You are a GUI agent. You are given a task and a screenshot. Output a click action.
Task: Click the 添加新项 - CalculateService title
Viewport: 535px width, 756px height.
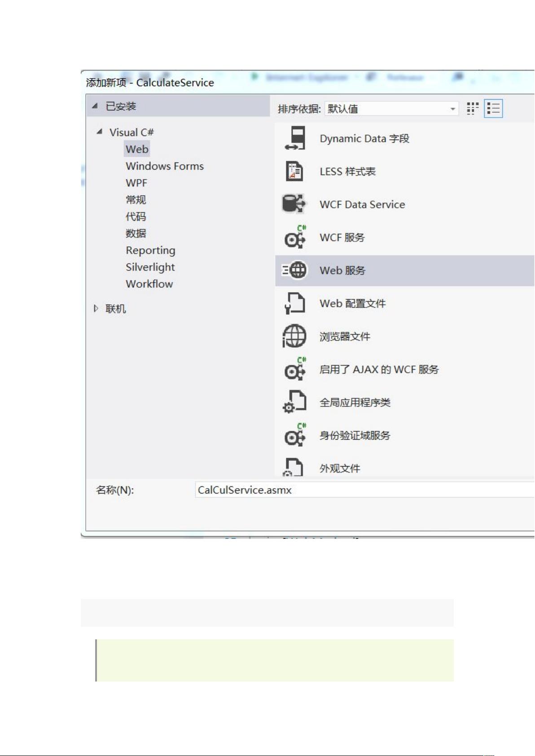(150, 83)
